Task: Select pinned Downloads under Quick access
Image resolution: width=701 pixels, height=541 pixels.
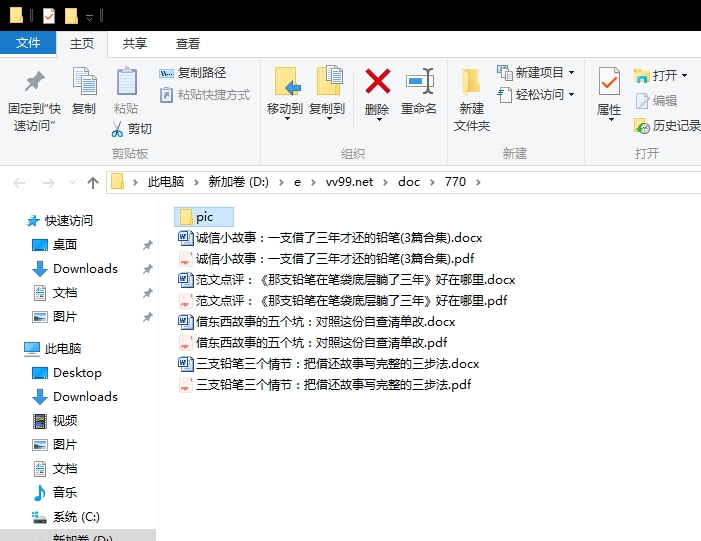Action: click(75, 269)
